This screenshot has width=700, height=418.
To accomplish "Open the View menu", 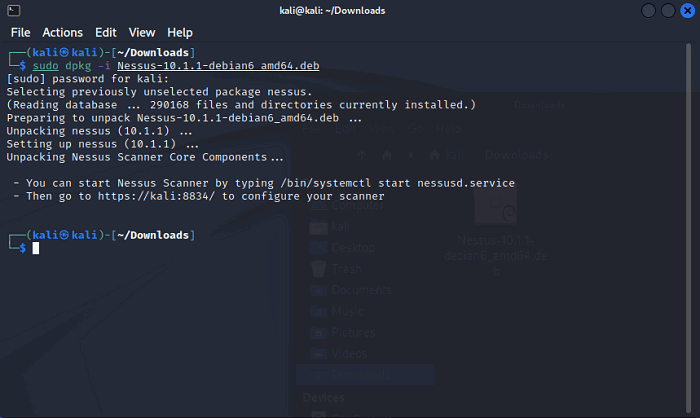I will 142,33.
